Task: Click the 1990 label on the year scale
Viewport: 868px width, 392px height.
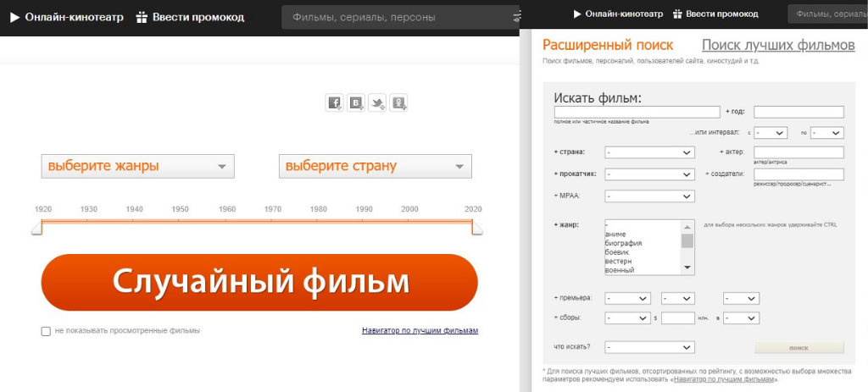Action: point(364,209)
